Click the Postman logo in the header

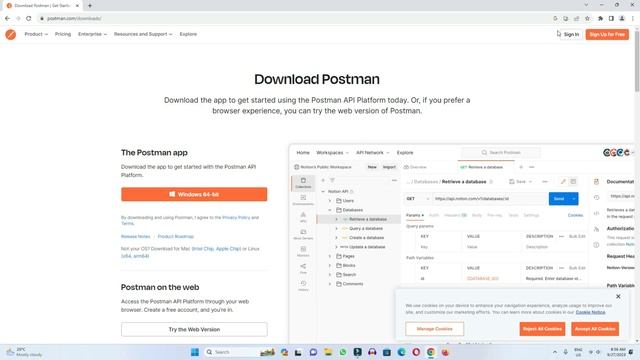(11, 34)
